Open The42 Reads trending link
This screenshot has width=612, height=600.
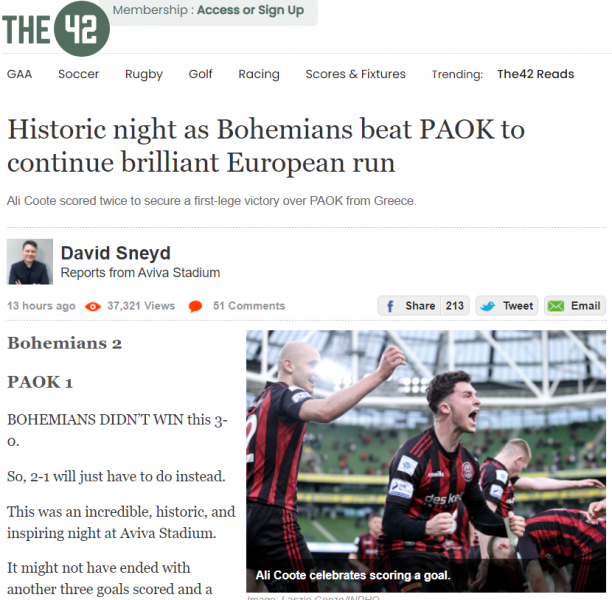click(x=536, y=74)
